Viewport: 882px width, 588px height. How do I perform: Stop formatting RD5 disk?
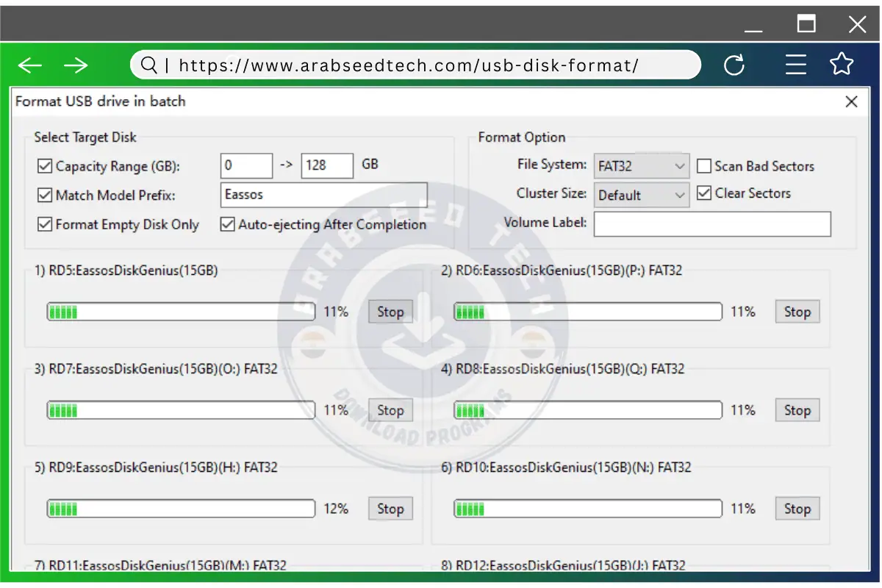pos(390,312)
